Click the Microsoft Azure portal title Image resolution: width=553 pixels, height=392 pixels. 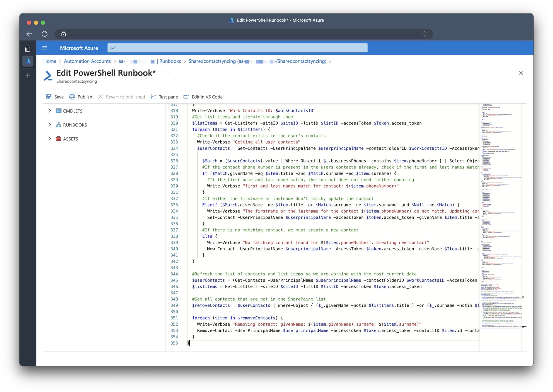point(79,48)
